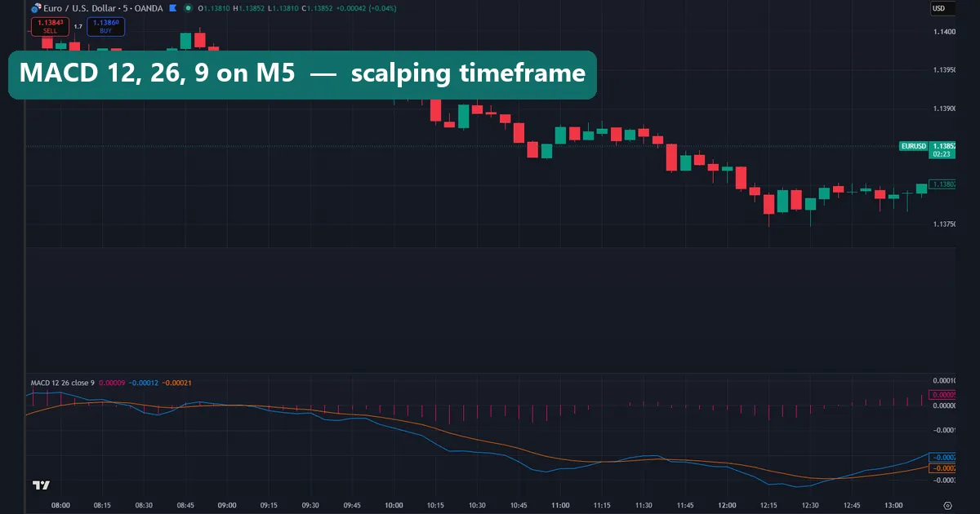This screenshot has width=980, height=514.
Task: Click the green market status circle icon
Action: click(188, 8)
